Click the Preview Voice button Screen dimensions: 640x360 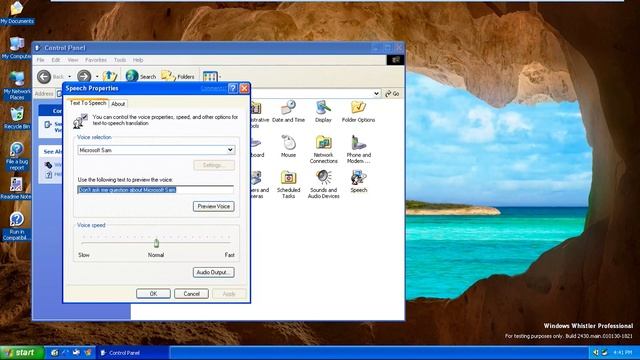(x=213, y=207)
